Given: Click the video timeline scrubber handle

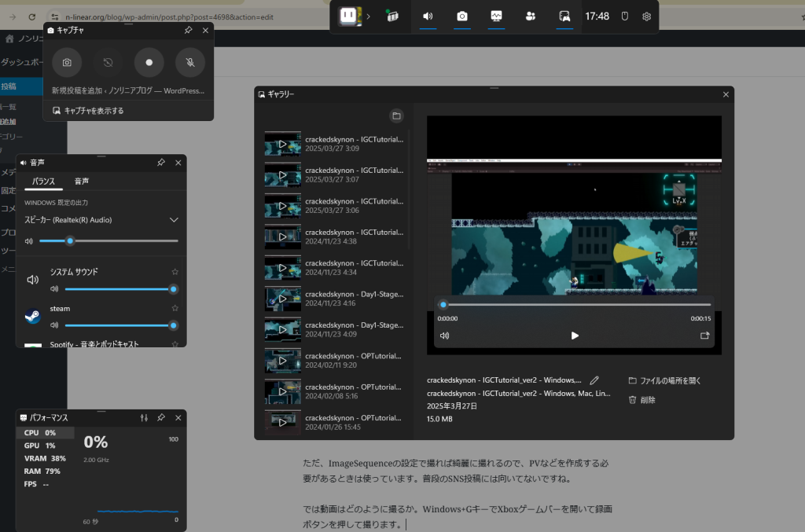Looking at the screenshot, I should [x=443, y=305].
